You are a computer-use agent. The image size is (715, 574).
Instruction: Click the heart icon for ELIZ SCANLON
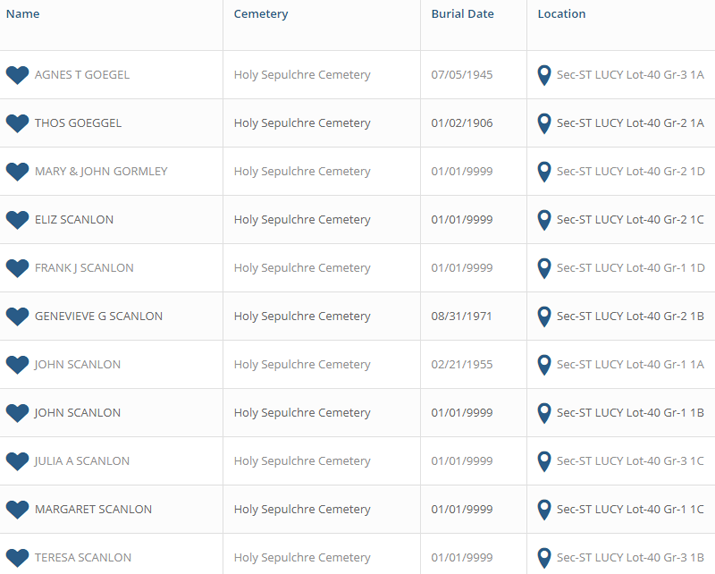17,220
